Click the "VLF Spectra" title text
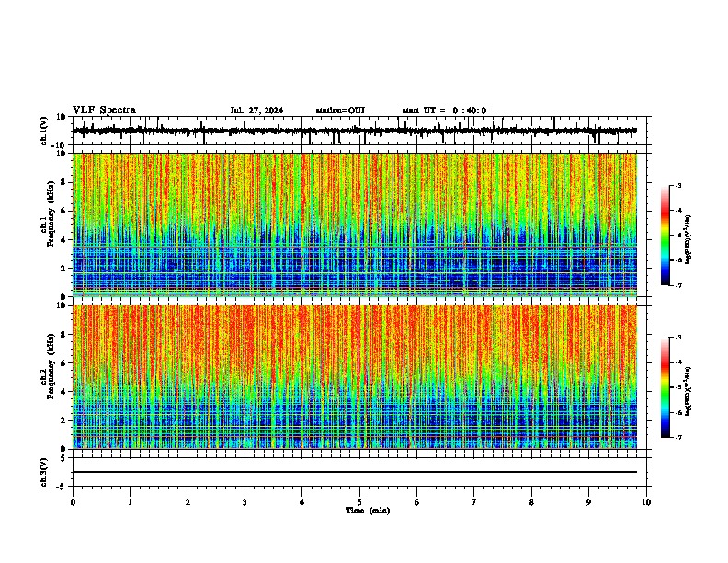The height and width of the screenshot is (563, 728). tap(104, 110)
